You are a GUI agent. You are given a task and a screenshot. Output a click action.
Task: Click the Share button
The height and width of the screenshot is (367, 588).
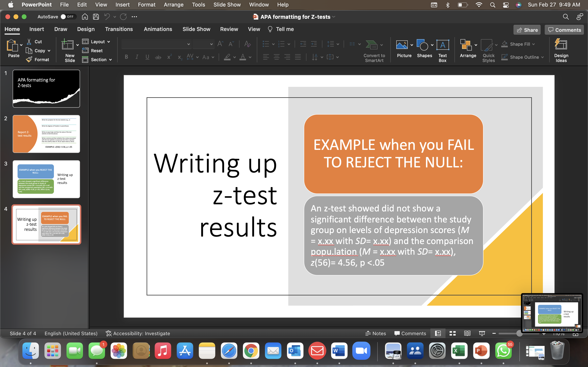527,30
